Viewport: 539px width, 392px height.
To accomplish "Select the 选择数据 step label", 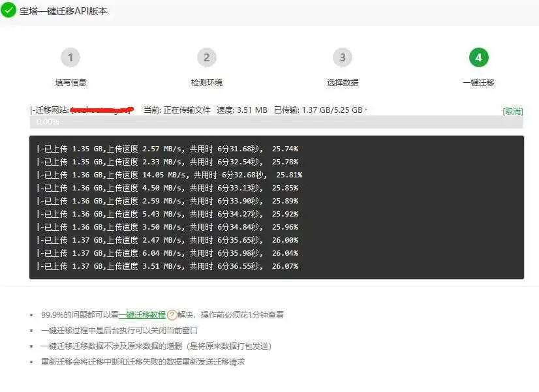I will point(343,81).
